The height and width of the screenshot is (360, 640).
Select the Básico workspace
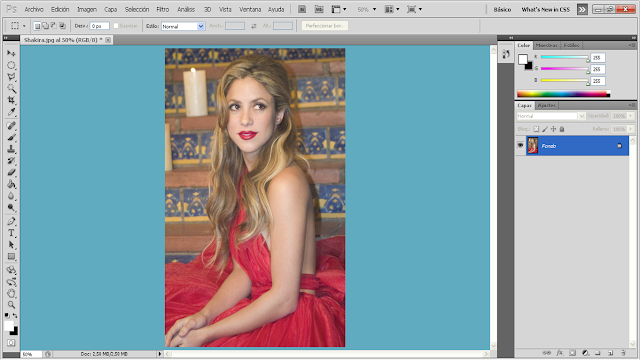point(502,9)
